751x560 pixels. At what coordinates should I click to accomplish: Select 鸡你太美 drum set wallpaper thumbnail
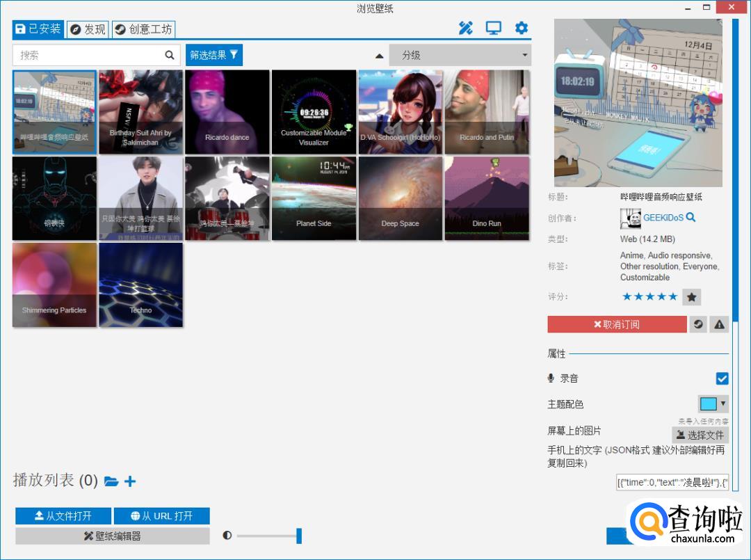tap(227, 198)
